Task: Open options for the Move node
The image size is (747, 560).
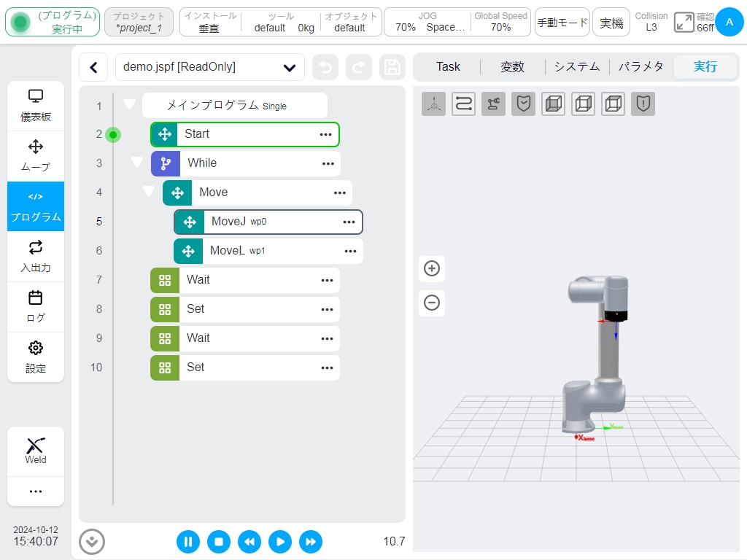Action: pyautogui.click(x=340, y=192)
